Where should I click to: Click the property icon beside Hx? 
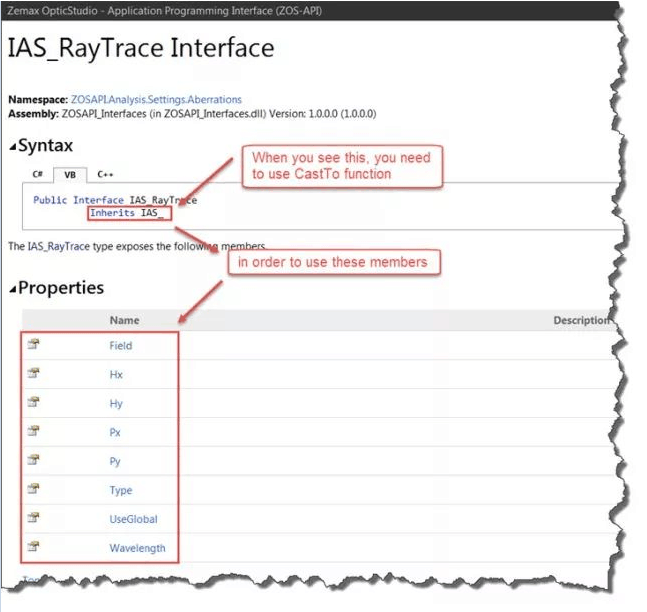coord(33,374)
